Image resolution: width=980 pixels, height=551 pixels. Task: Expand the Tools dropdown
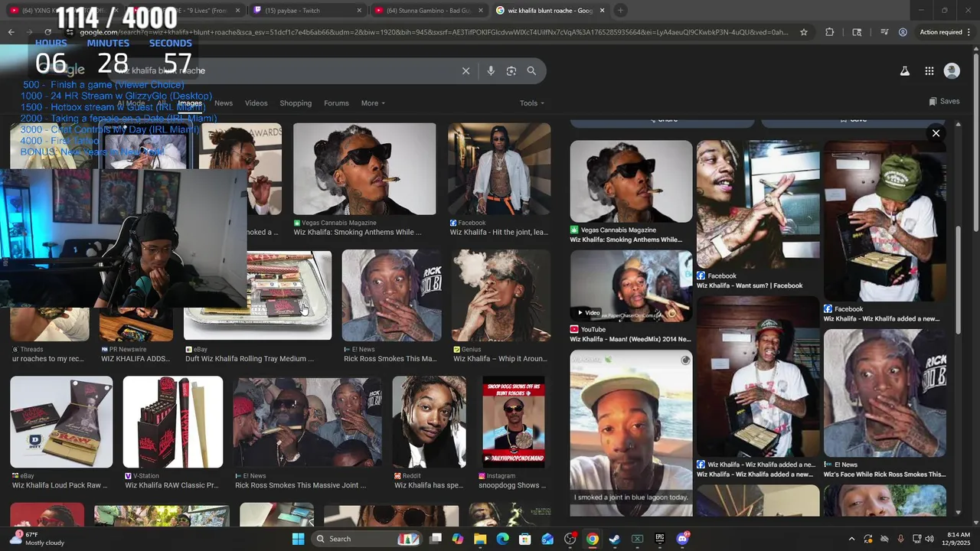coord(532,103)
